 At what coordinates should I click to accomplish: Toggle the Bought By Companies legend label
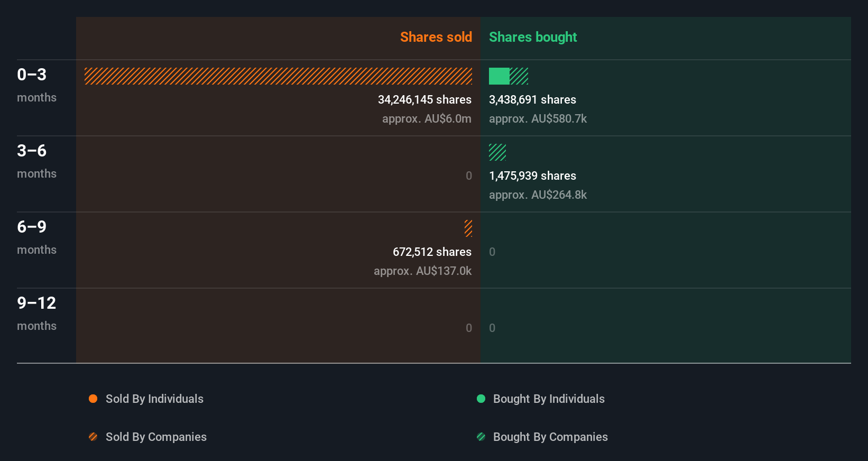[550, 437]
